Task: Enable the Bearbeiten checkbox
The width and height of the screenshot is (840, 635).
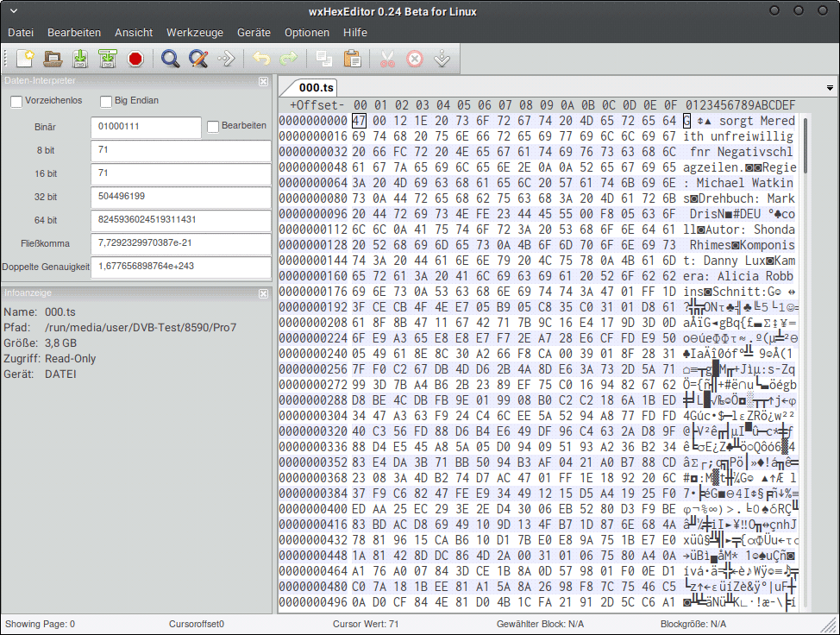Action: pyautogui.click(x=212, y=127)
